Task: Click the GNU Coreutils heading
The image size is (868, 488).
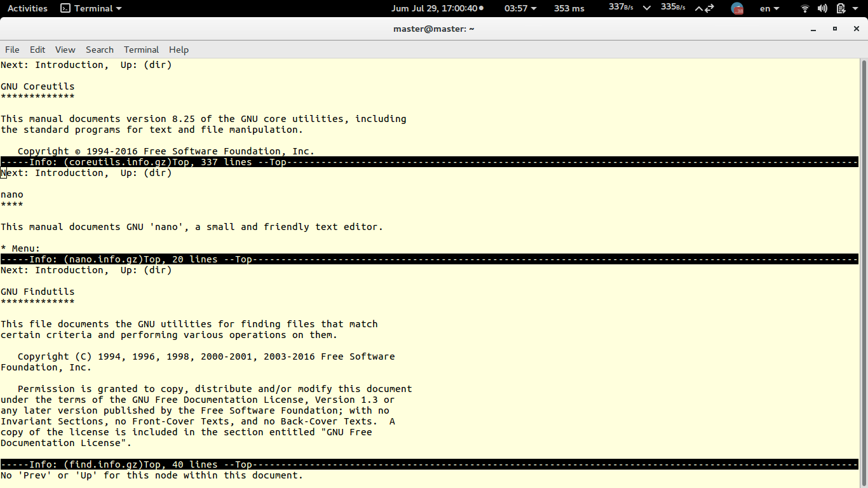Action: (37, 86)
